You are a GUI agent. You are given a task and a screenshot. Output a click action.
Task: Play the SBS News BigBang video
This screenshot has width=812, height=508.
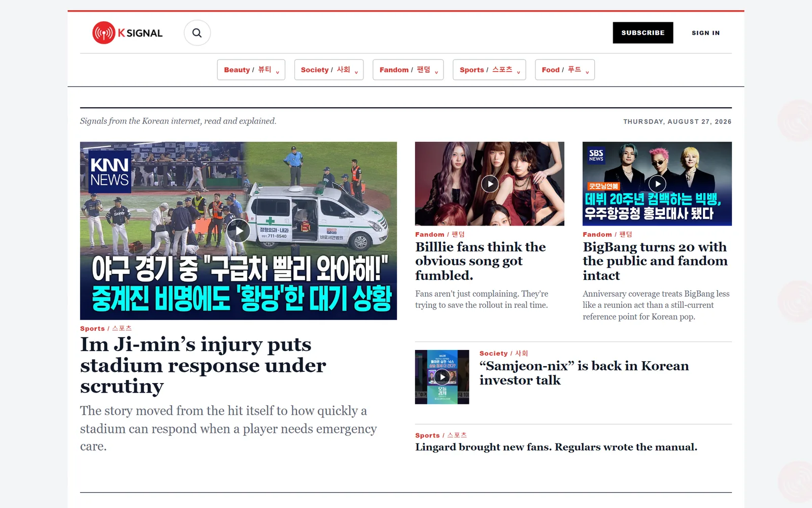[657, 184]
